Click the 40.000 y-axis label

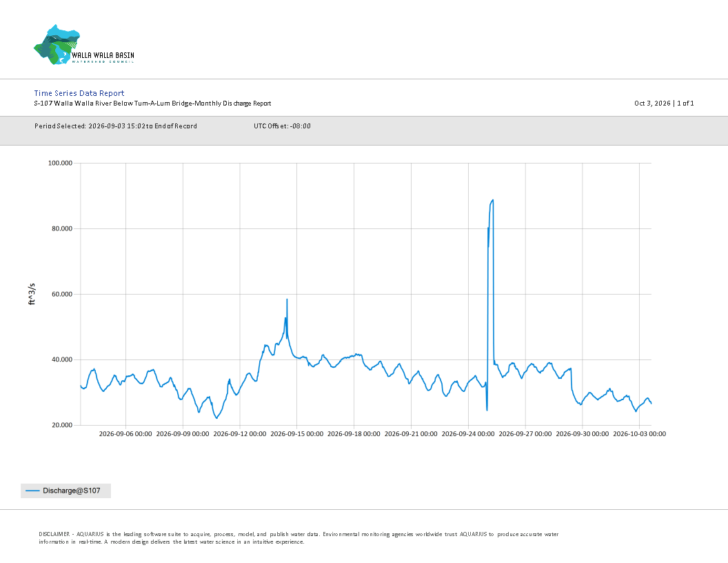(62, 359)
